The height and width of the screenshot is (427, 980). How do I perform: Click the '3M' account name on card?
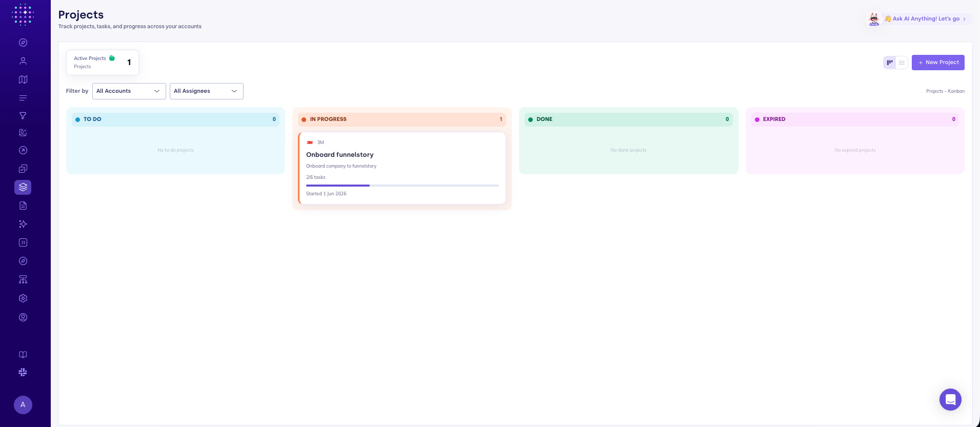click(x=321, y=143)
